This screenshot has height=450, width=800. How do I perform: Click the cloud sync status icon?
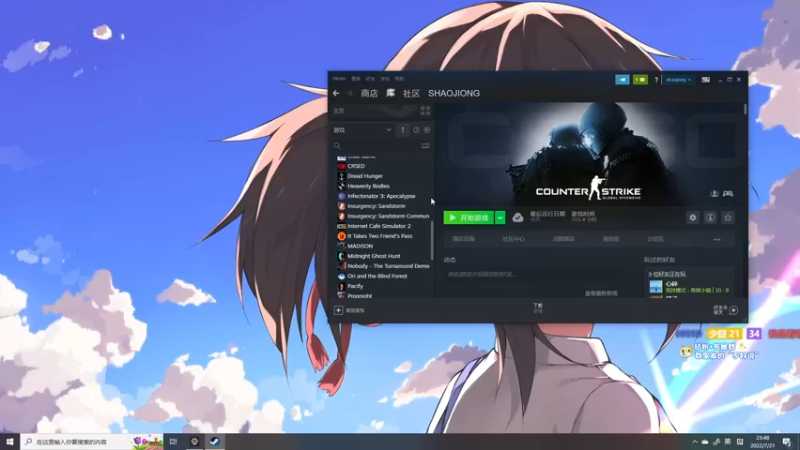(x=517, y=218)
